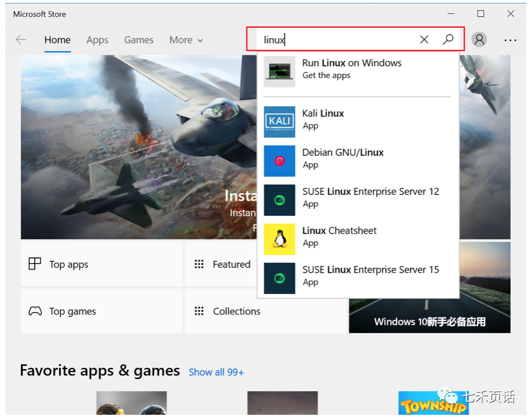The width and height of the screenshot is (532, 420).
Task: Click the Run Linux on Windows laptop icon
Action: click(x=279, y=72)
